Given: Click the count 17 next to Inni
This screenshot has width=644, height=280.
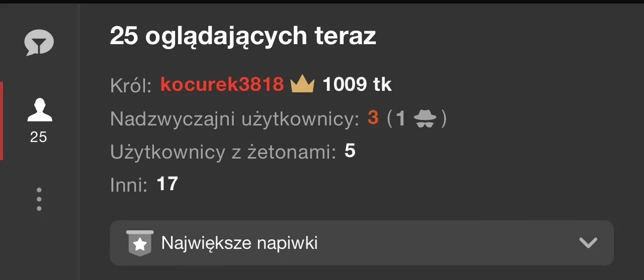Looking at the screenshot, I should 168,184.
